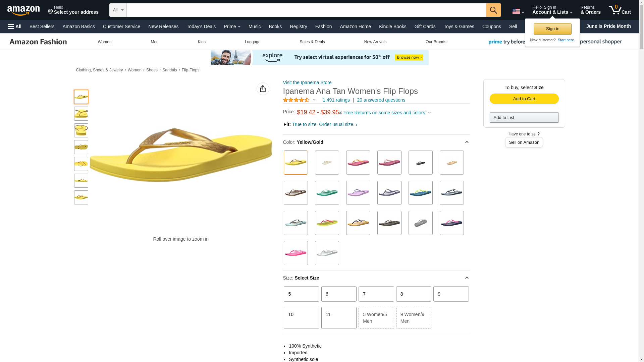The width and height of the screenshot is (644, 362).
Task: Expand the Prime menu dropdown
Action: [232, 26]
